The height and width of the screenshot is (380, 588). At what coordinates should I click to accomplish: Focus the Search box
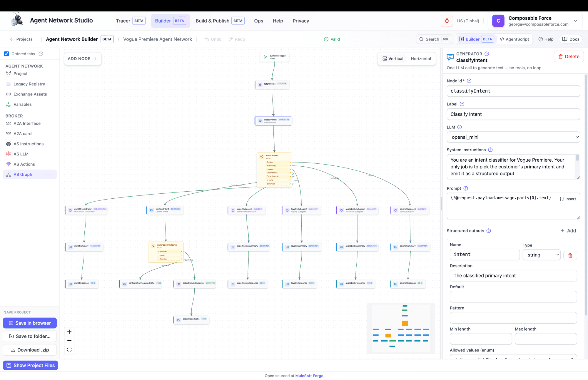[435, 39]
